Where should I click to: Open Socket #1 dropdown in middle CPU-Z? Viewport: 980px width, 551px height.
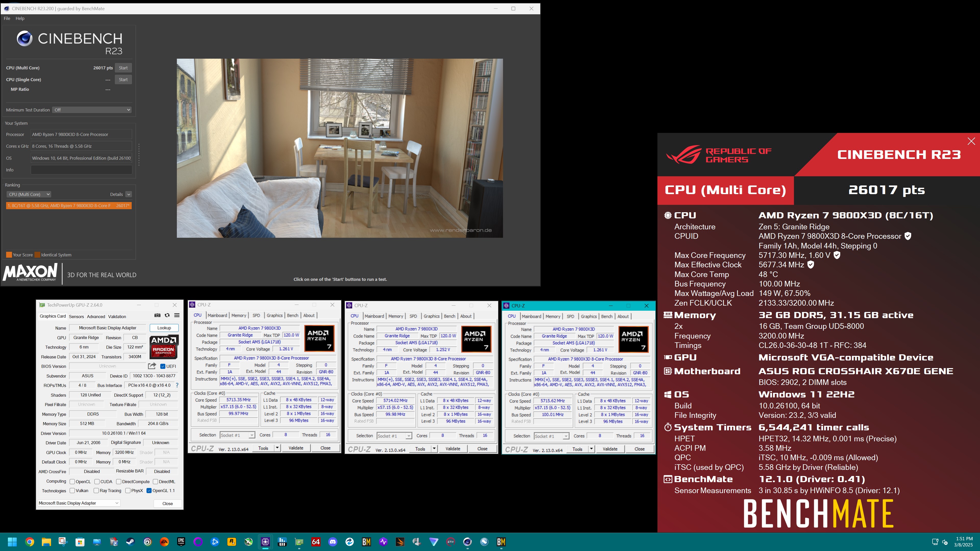click(394, 436)
